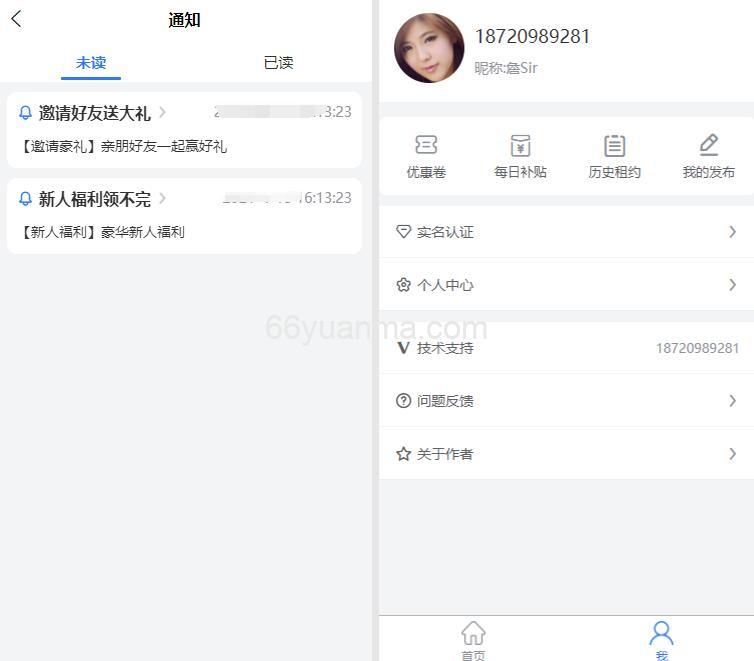Image resolution: width=754 pixels, height=661 pixels.
Task: Open the 个人中心 menu row
Action: coord(566,285)
